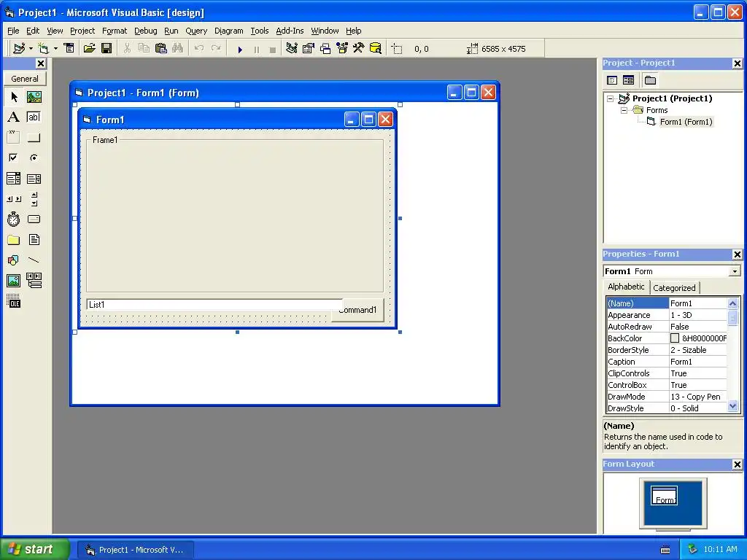Click the Command1 button on Form1
The image size is (747, 560).
357,310
